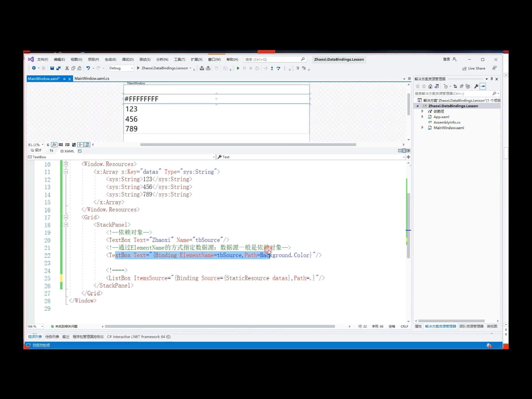
Task: Click the Step Over debug icon
Action: point(278,68)
